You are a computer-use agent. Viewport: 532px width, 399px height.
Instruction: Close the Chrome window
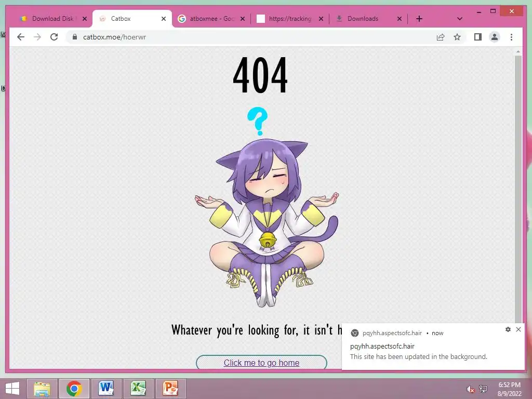[x=512, y=11]
